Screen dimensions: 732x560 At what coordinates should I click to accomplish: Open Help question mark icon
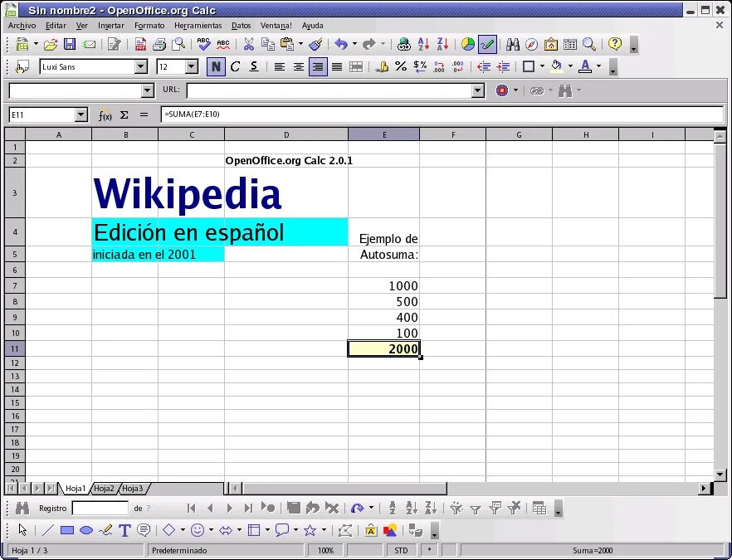pos(615,44)
